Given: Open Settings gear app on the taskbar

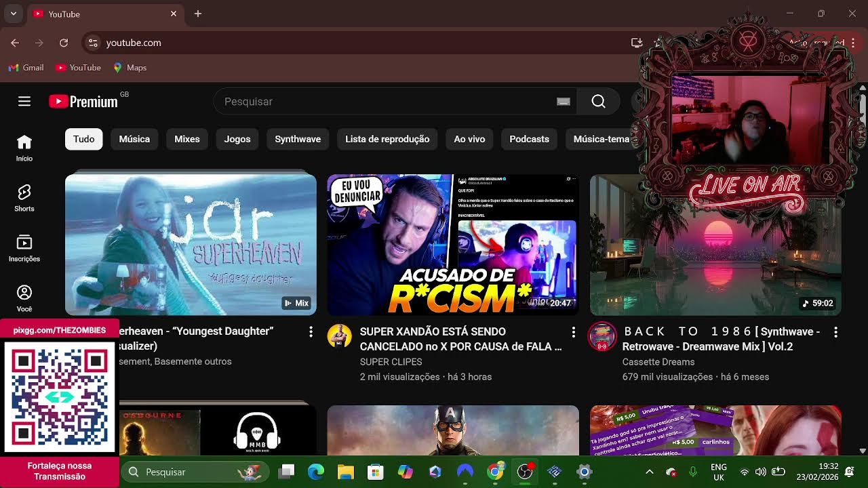Looking at the screenshot, I should pos(585,472).
